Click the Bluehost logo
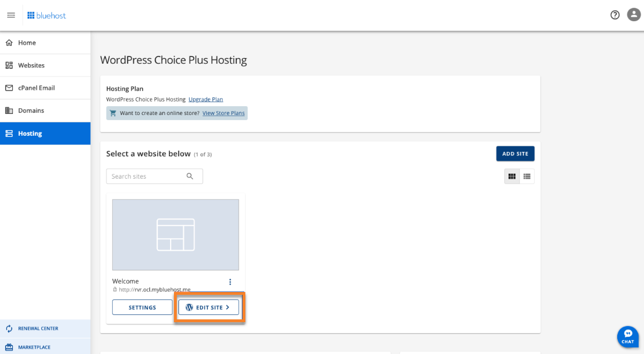 46,16
